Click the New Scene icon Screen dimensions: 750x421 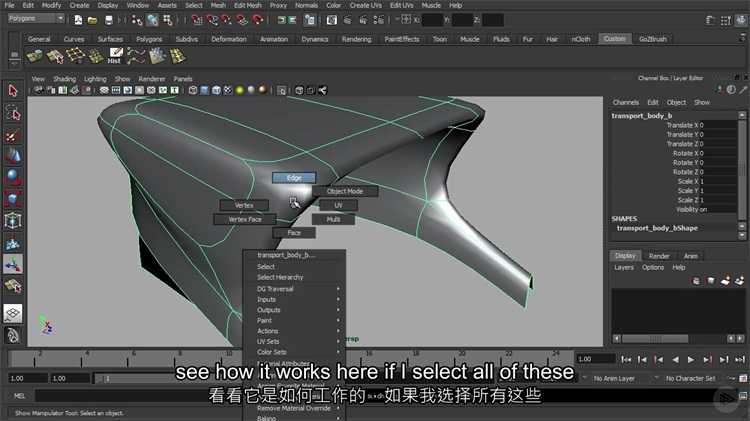[x=78, y=20]
